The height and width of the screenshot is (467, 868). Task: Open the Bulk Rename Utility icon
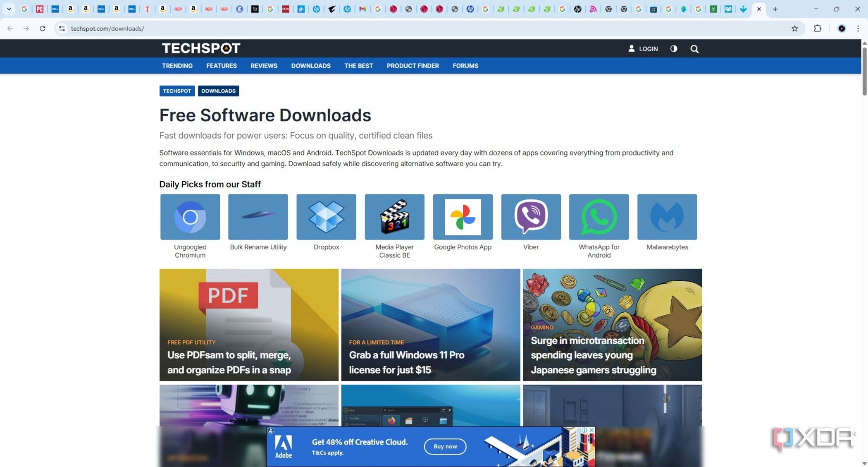click(258, 217)
